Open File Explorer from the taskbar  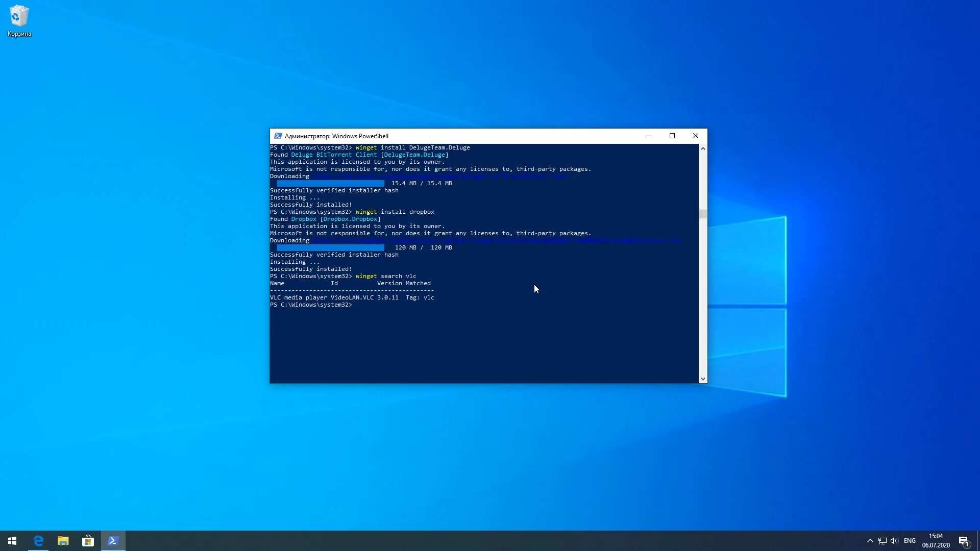click(63, 541)
